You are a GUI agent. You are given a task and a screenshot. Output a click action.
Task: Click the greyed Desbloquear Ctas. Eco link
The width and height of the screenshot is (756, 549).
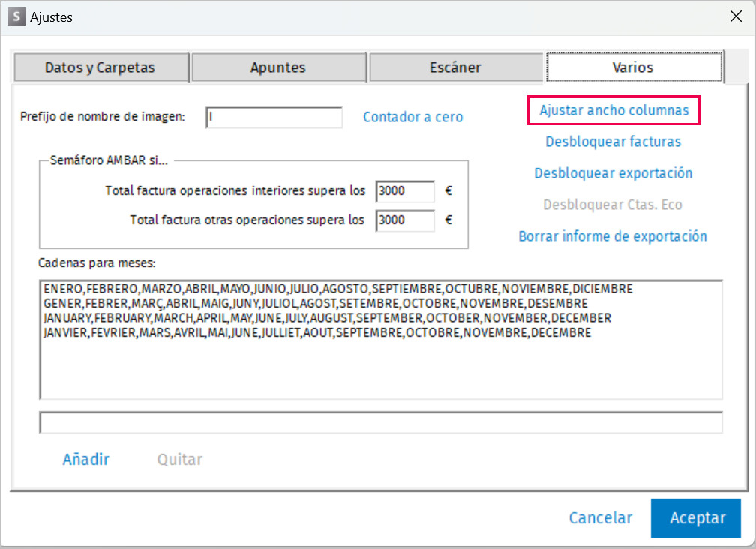[x=612, y=205]
